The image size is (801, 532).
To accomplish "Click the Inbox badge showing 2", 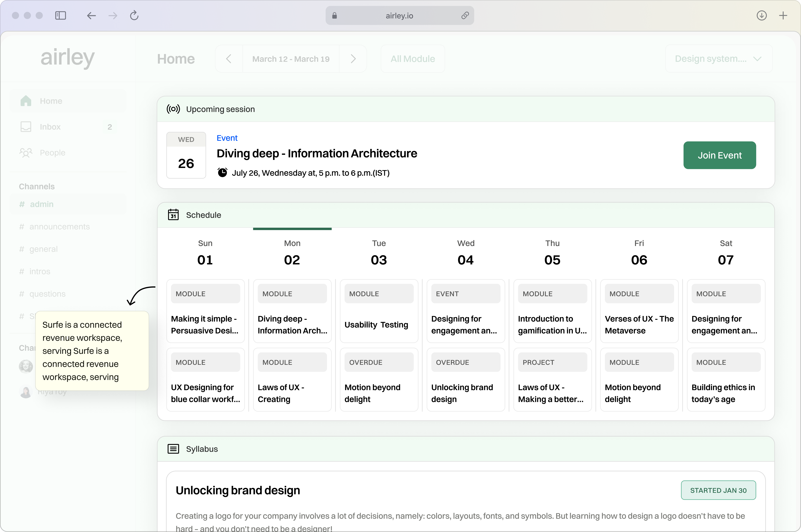I will (x=110, y=127).
